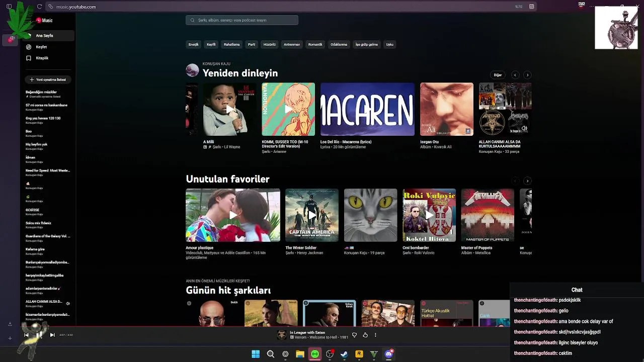644x362 pixels.
Task: Play the A Milli thumbnail
Action: [x=229, y=109]
